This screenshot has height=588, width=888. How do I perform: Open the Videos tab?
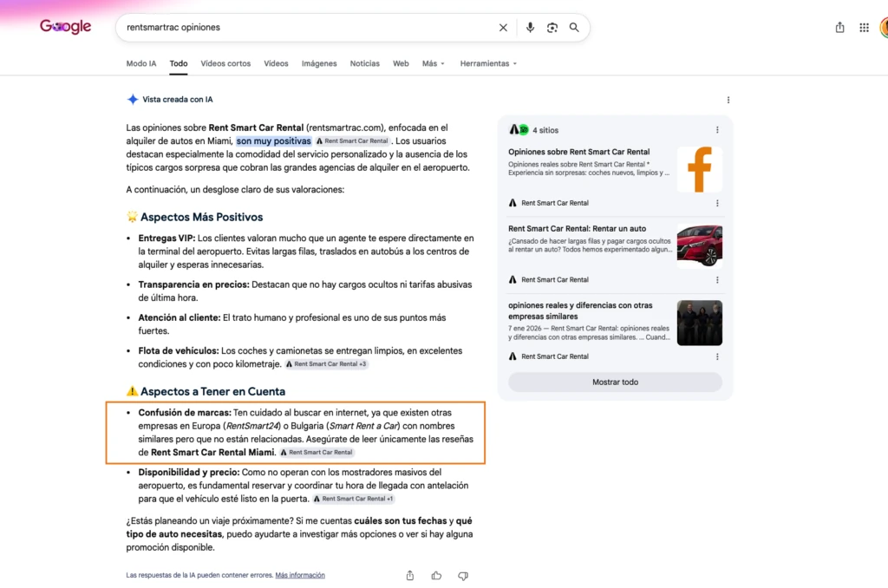276,63
